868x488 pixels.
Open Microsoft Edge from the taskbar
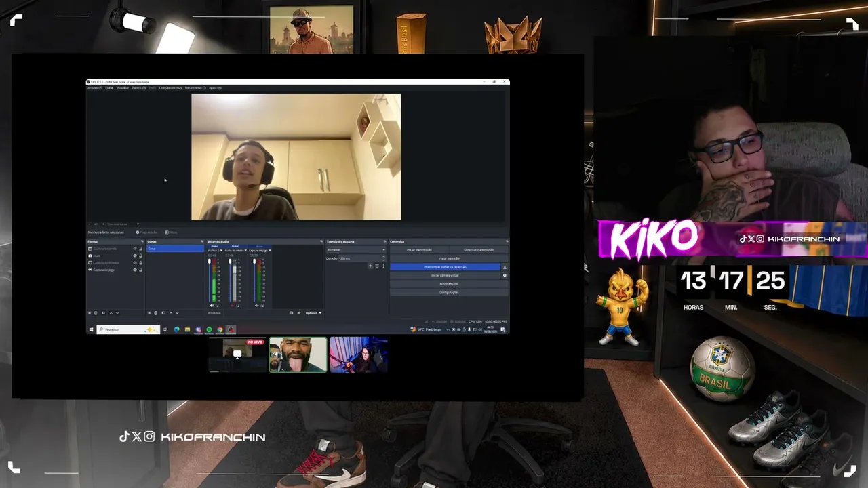(176, 329)
